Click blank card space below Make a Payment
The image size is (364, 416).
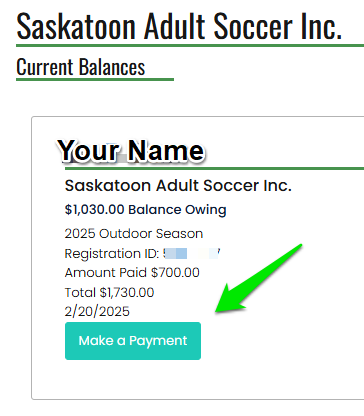tap(197, 379)
